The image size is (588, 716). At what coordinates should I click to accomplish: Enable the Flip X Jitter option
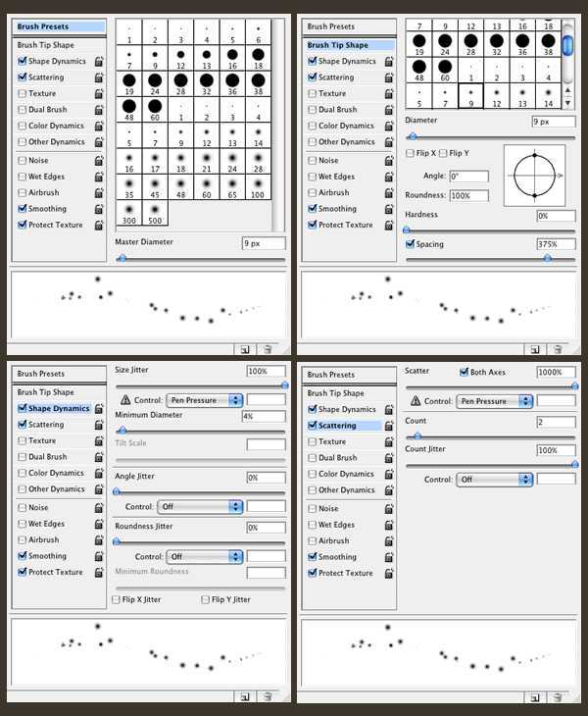[116, 599]
